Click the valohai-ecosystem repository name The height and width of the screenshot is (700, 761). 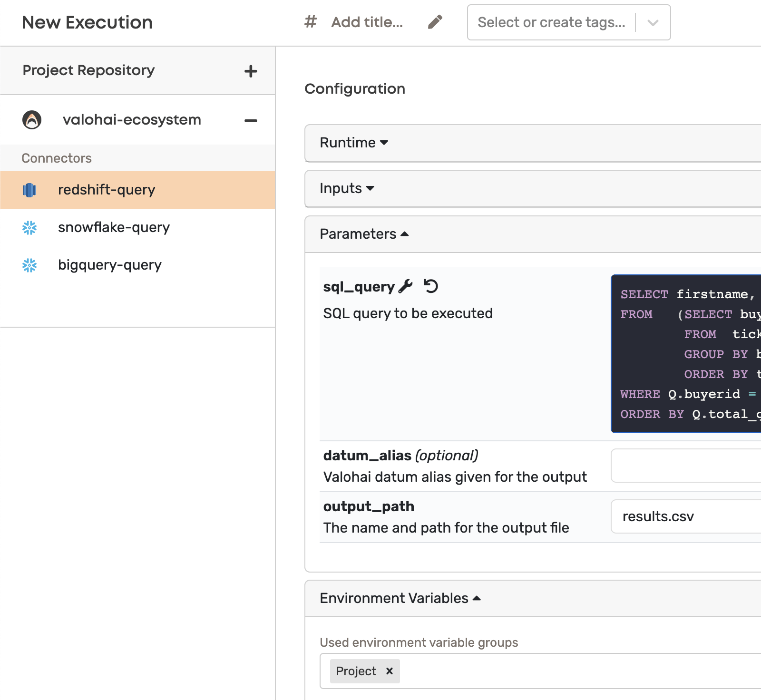click(132, 120)
